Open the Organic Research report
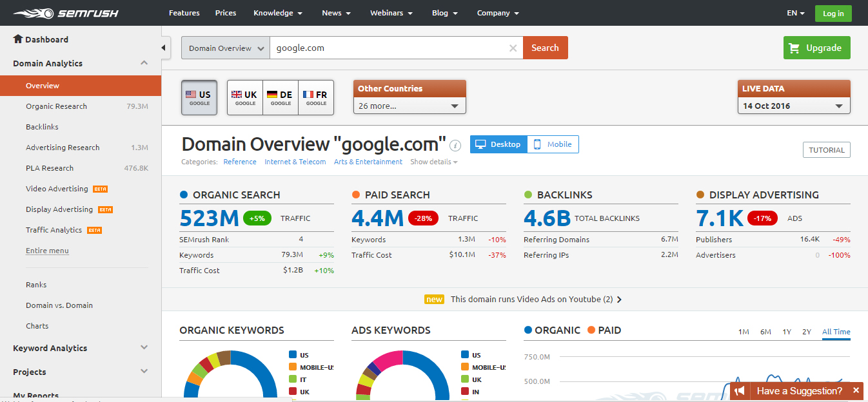Image resolution: width=868 pixels, height=402 pixels. (x=57, y=106)
